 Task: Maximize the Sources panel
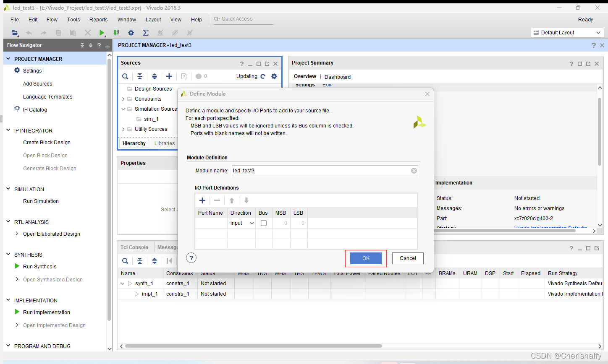point(259,64)
